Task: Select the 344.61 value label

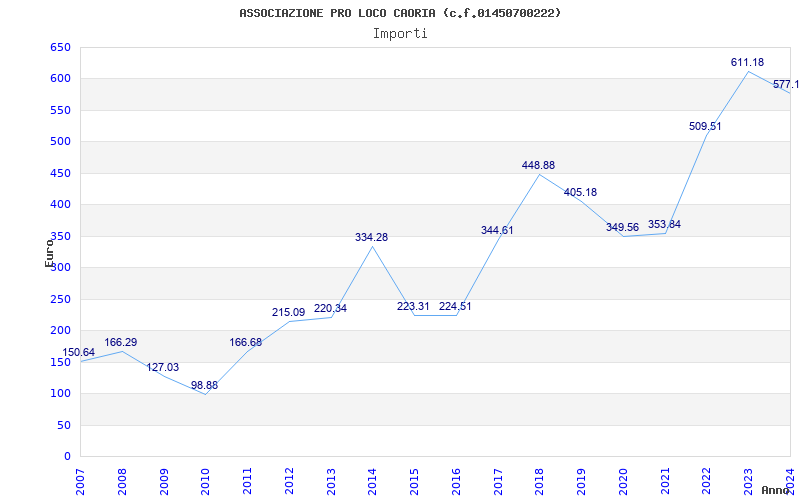Action: coord(497,230)
